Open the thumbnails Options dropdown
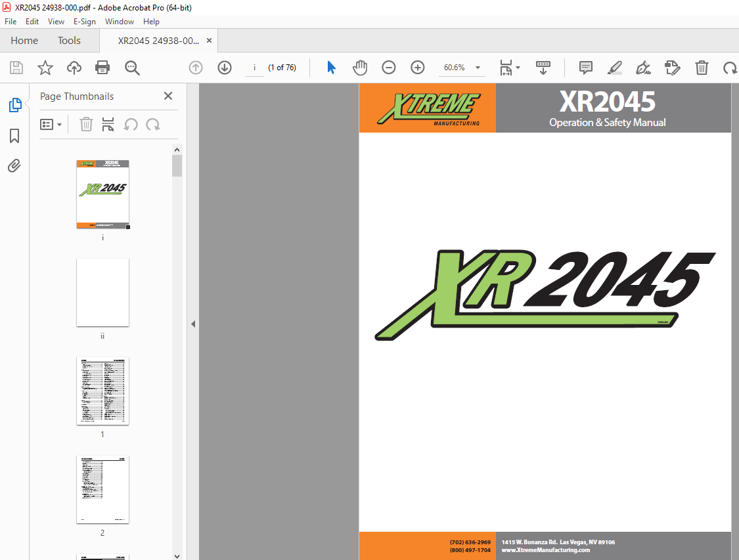739x560 pixels. click(51, 124)
